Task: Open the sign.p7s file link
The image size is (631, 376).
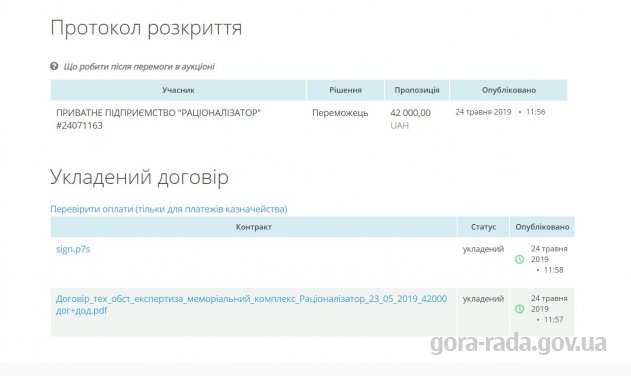Action: point(73,249)
